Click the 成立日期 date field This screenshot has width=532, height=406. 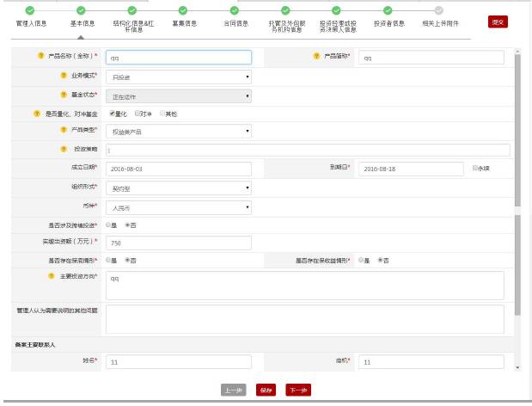coord(179,169)
